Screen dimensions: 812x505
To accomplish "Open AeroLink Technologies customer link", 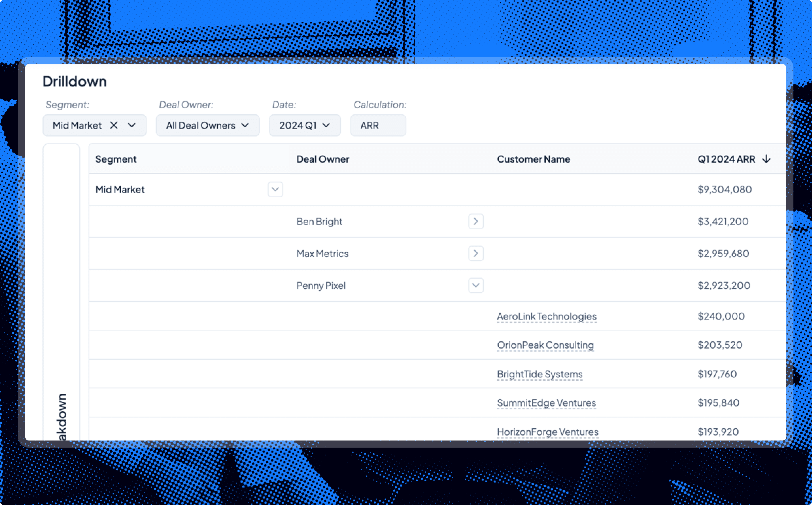I will point(546,316).
